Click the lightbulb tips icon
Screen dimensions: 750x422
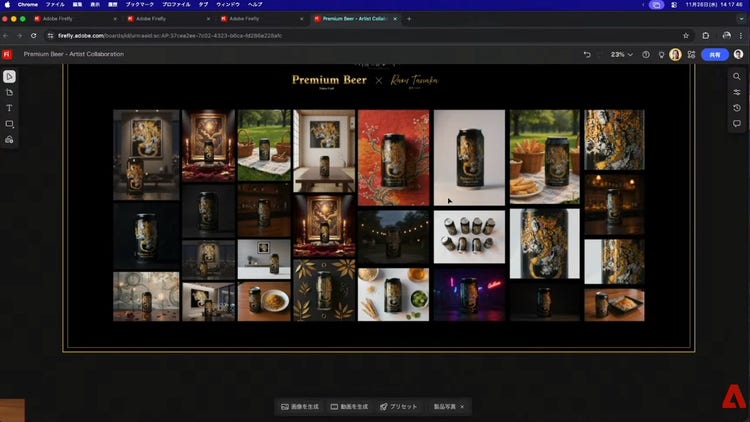tap(660, 54)
